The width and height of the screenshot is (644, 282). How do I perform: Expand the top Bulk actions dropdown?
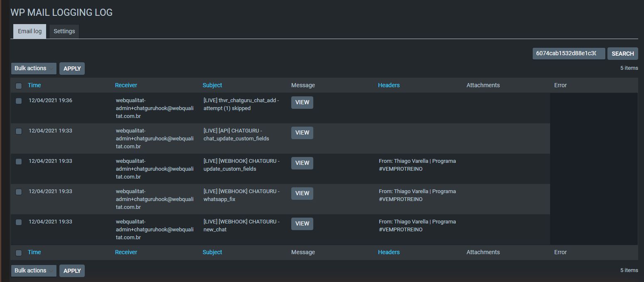[34, 69]
